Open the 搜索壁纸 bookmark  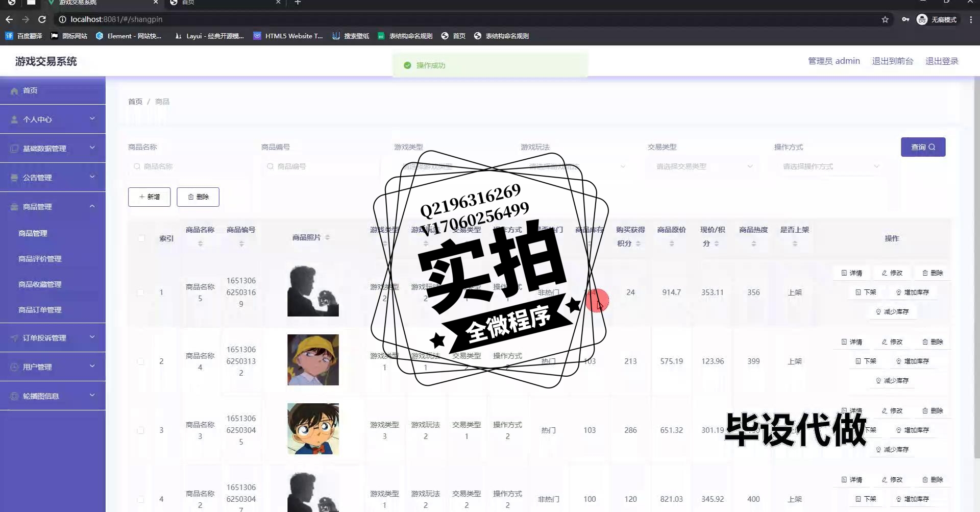click(x=351, y=36)
